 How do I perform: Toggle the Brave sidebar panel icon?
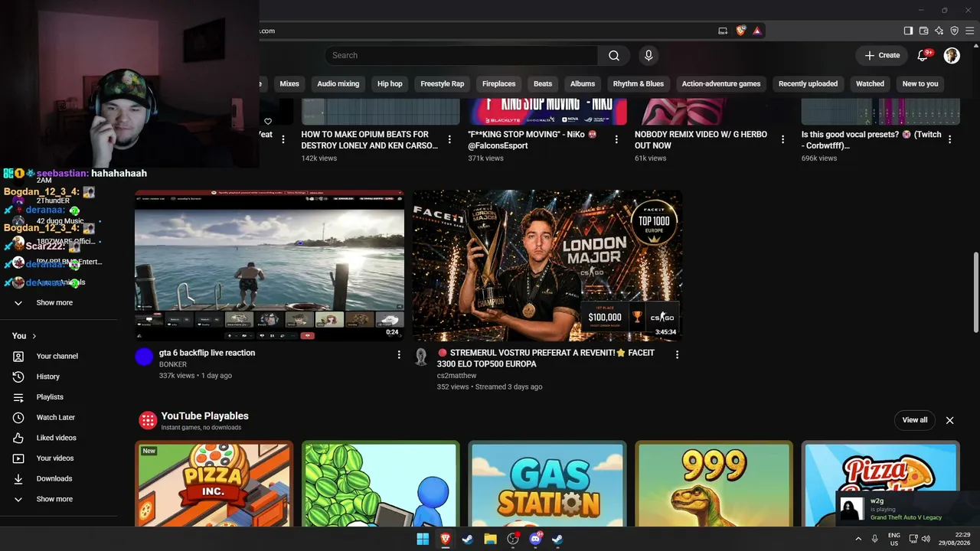(908, 31)
